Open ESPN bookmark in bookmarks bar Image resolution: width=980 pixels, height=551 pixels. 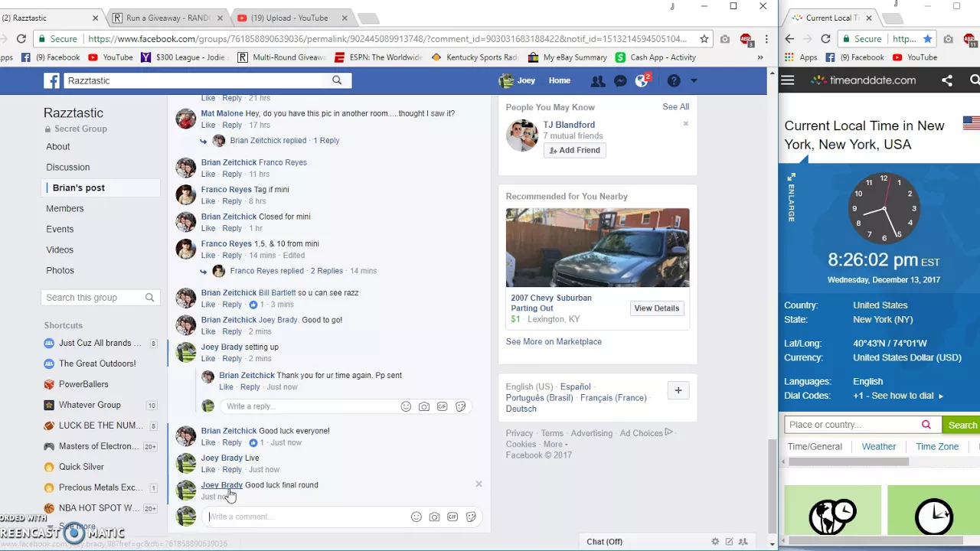click(377, 57)
